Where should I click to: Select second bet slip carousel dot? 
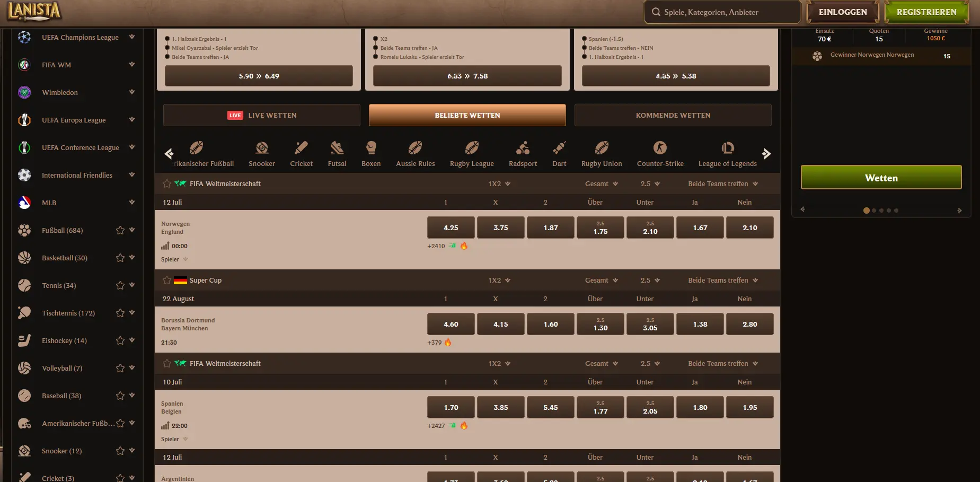874,211
